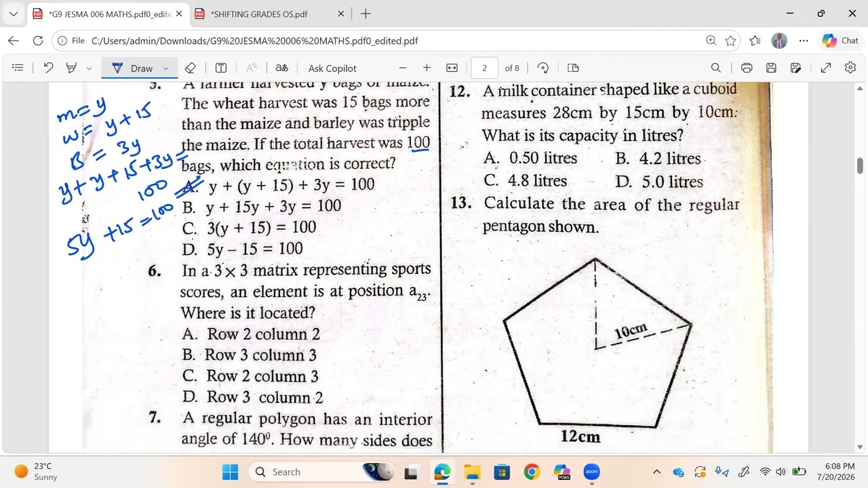The width and height of the screenshot is (868, 488).
Task: Open the Copilot Chat button
Action: point(840,41)
